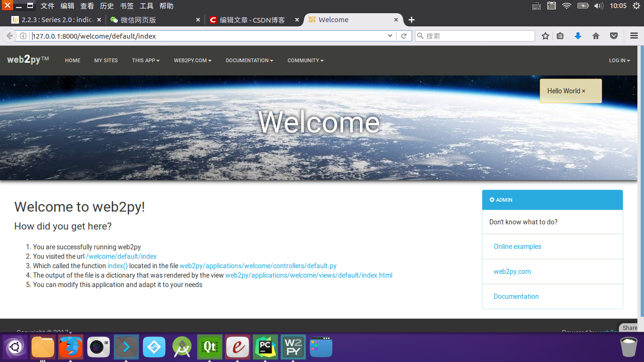Show bookmarks list icon in toolbar
This screenshot has height=362, width=644.
560,36
